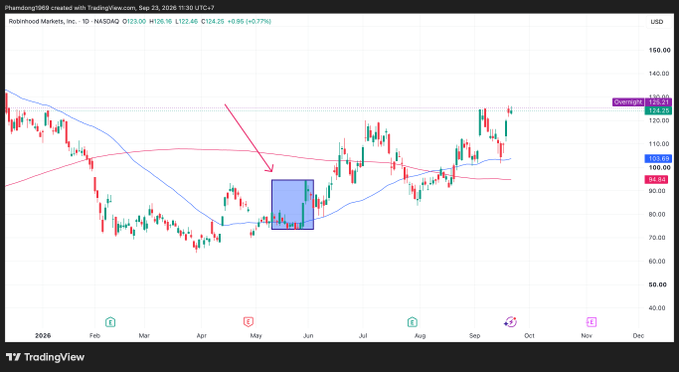Click the Sep label on the time axis
This screenshot has width=679, height=372.
tap(475, 336)
